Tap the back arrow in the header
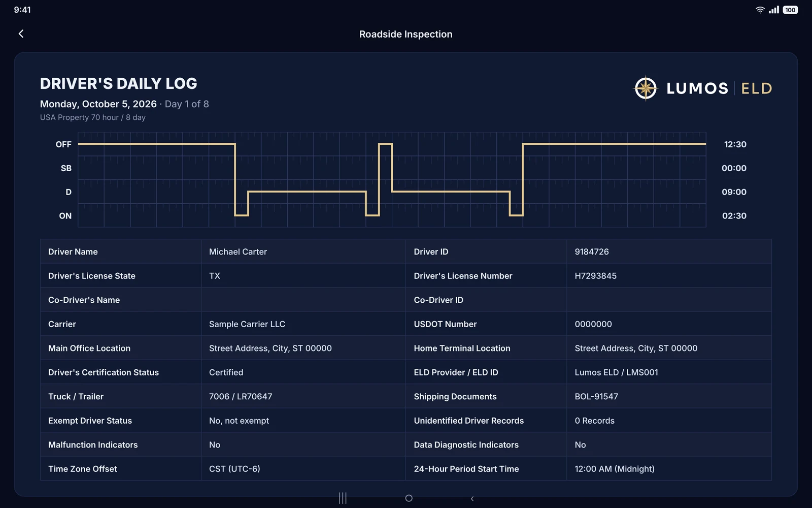812x508 pixels. coord(21,34)
